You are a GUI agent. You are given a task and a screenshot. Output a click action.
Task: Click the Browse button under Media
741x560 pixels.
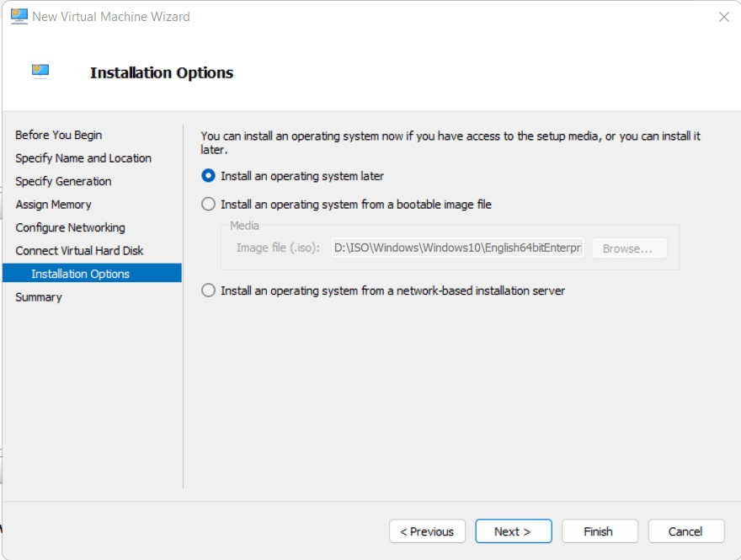[x=628, y=248]
